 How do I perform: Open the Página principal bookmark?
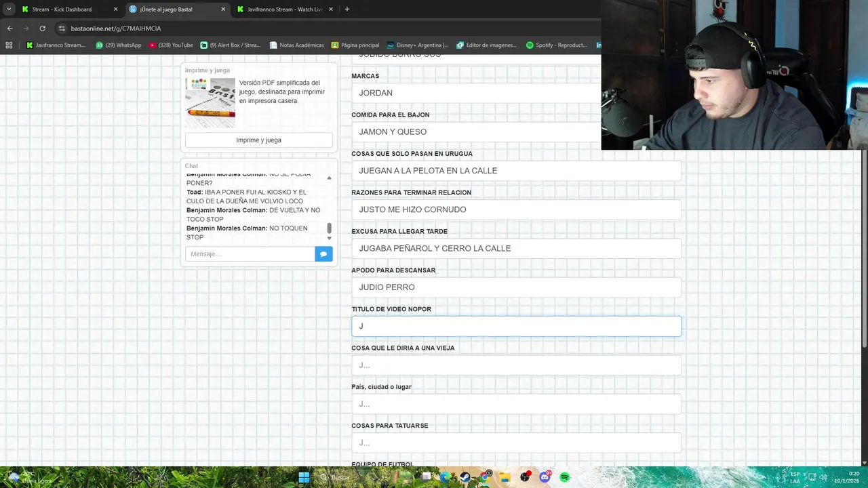(x=355, y=45)
